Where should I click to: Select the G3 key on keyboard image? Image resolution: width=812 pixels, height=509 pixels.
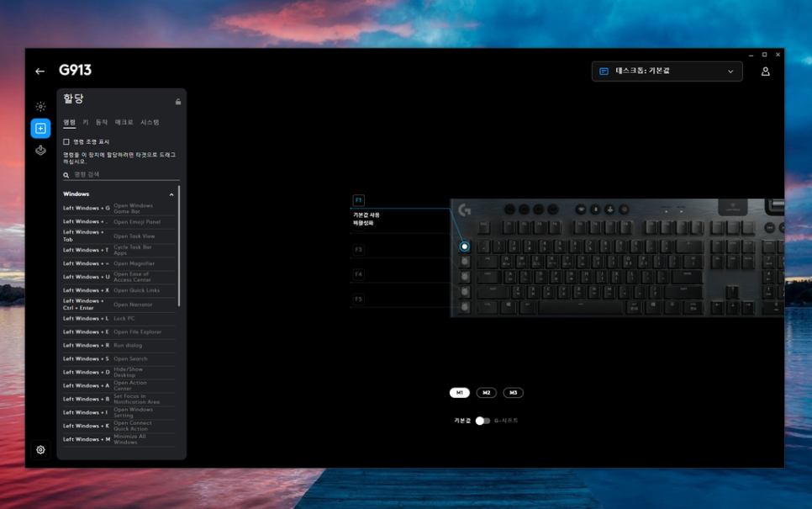(465, 277)
